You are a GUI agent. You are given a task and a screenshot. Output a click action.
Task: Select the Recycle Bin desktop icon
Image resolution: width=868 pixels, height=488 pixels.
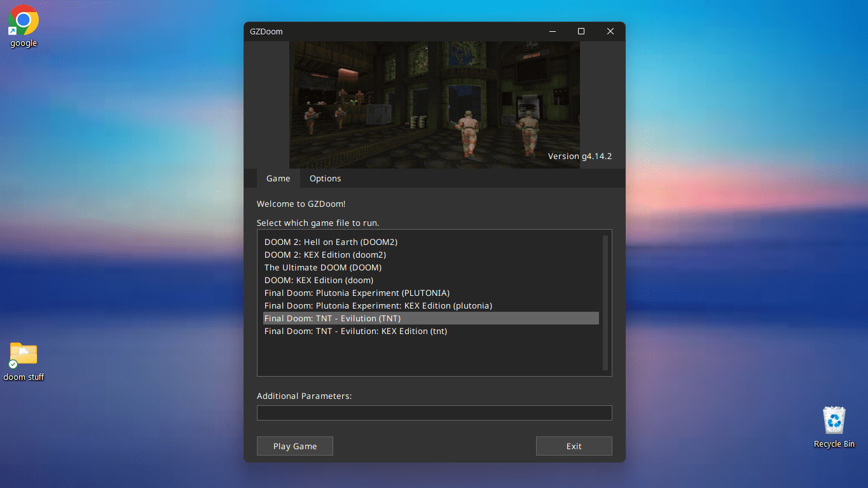[834, 427]
